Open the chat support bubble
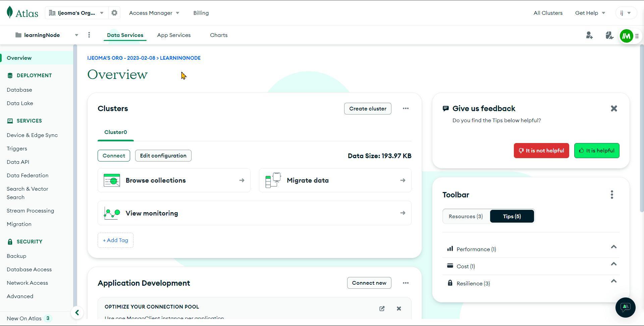This screenshot has width=644, height=326. pos(625,307)
